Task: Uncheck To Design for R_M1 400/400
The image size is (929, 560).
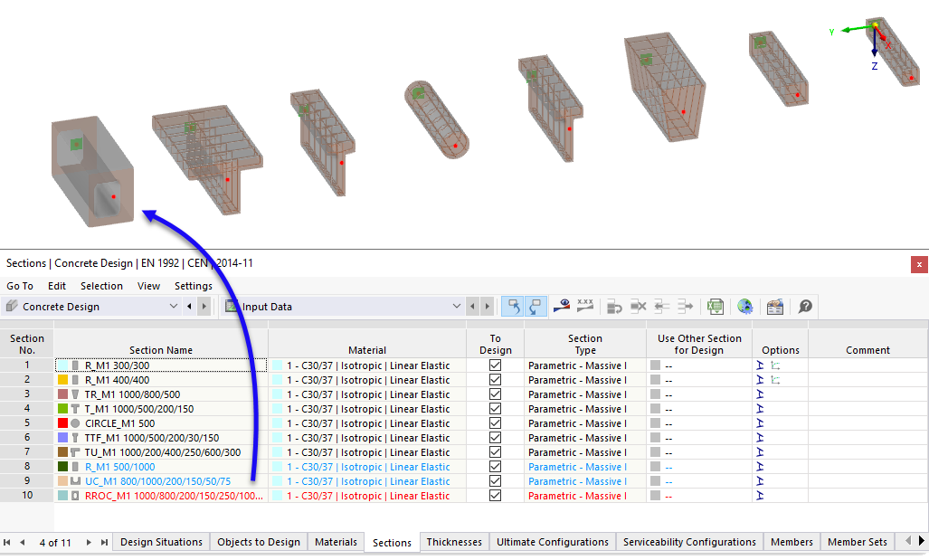Action: 496,380
